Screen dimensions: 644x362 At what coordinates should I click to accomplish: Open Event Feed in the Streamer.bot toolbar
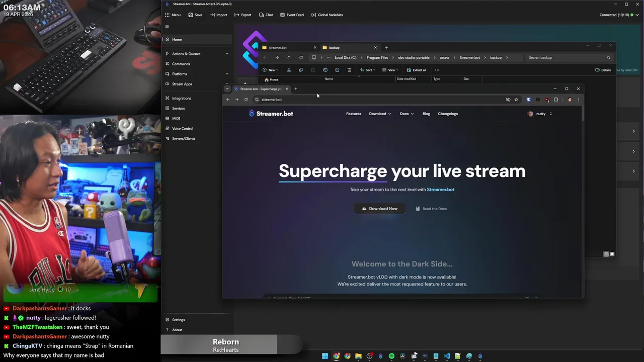292,15
